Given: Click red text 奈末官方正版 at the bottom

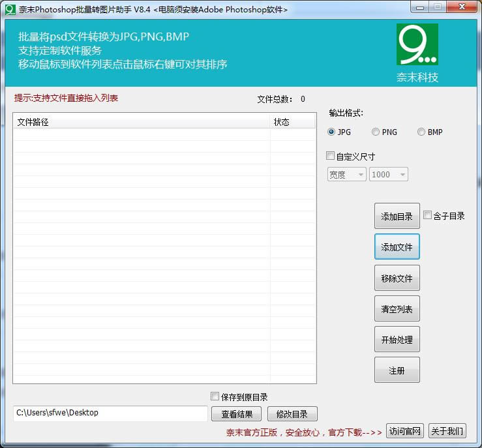Looking at the screenshot, I should 252,432.
